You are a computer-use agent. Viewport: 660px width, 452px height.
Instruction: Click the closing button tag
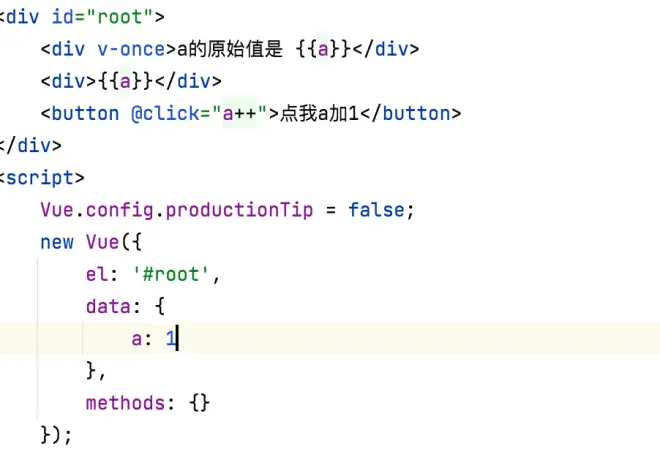pyautogui.click(x=411, y=114)
